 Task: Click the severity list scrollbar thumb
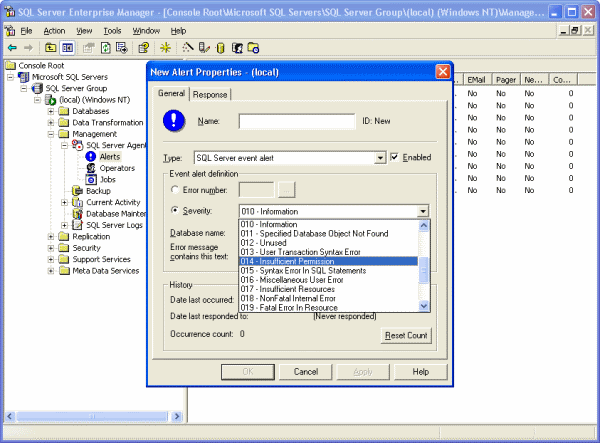(424, 270)
